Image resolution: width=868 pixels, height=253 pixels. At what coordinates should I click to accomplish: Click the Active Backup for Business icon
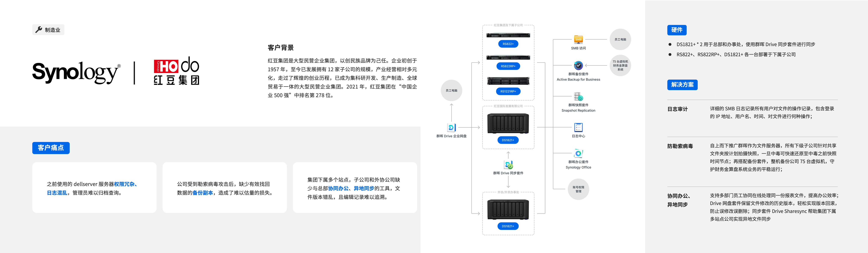coord(578,65)
